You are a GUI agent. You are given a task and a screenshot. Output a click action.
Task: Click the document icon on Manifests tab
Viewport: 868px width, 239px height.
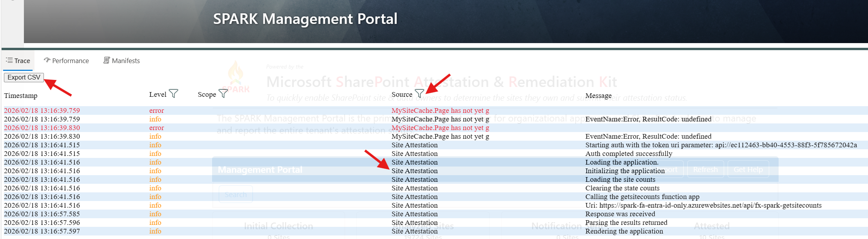click(106, 60)
